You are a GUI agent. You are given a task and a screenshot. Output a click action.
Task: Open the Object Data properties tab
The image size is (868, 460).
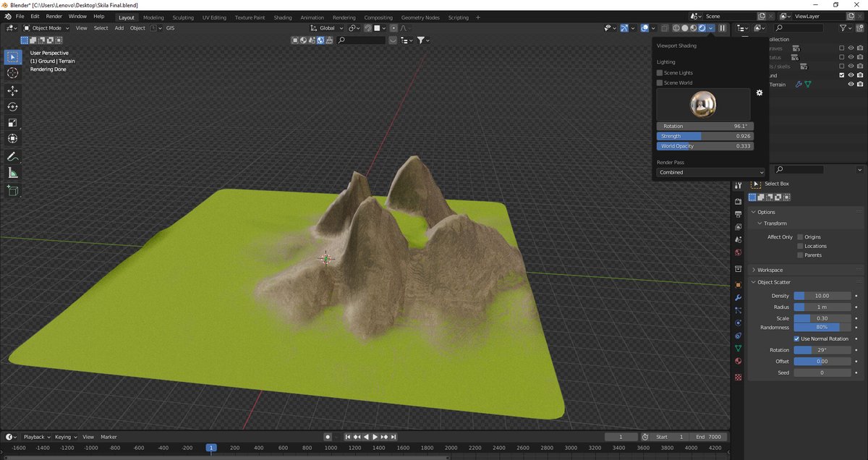point(738,348)
